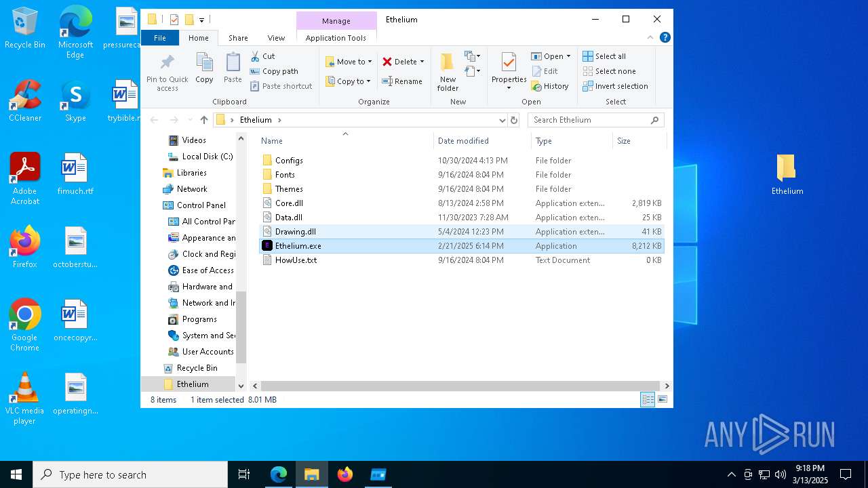The height and width of the screenshot is (488, 868).
Task: Click the Copy ribbon icon
Action: tap(204, 68)
